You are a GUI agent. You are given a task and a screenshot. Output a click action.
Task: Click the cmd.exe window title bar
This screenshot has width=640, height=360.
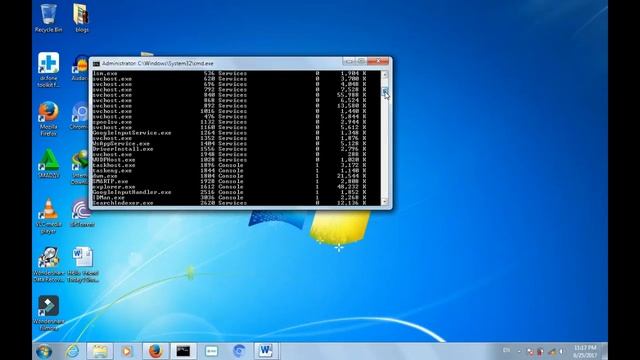click(216, 63)
